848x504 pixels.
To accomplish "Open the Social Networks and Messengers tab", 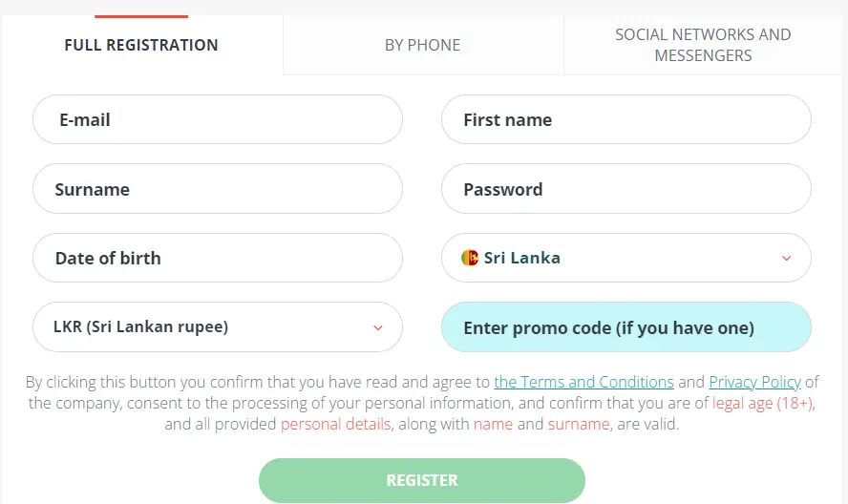I will (703, 45).
